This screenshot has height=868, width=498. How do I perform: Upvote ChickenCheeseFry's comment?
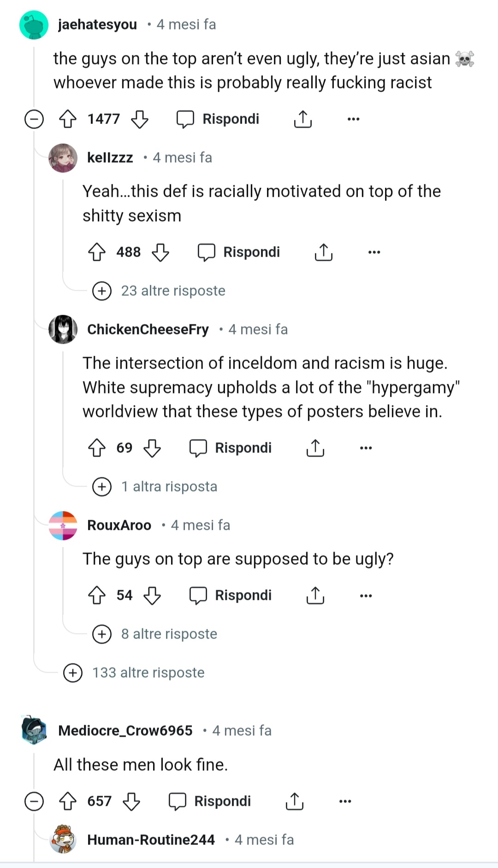96,447
